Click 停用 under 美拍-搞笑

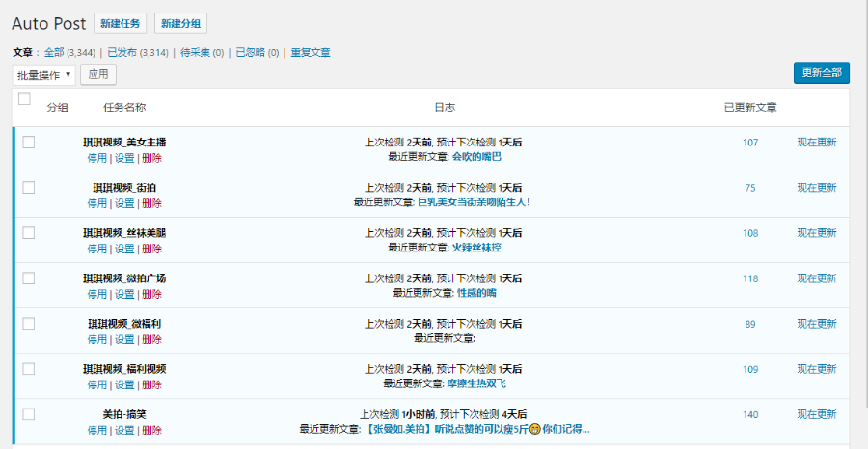click(96, 430)
